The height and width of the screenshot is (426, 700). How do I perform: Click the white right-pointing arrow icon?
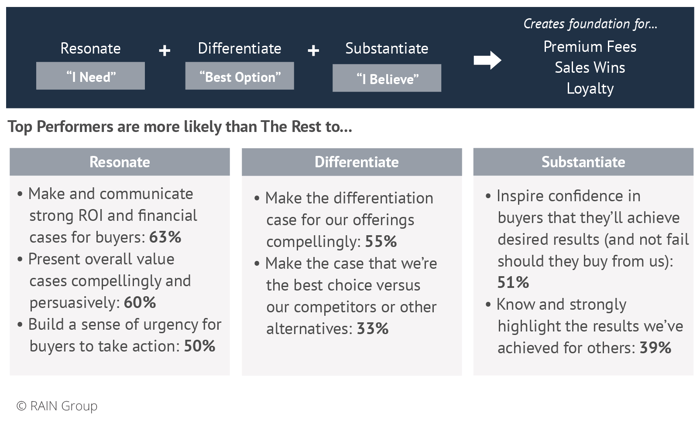487,61
